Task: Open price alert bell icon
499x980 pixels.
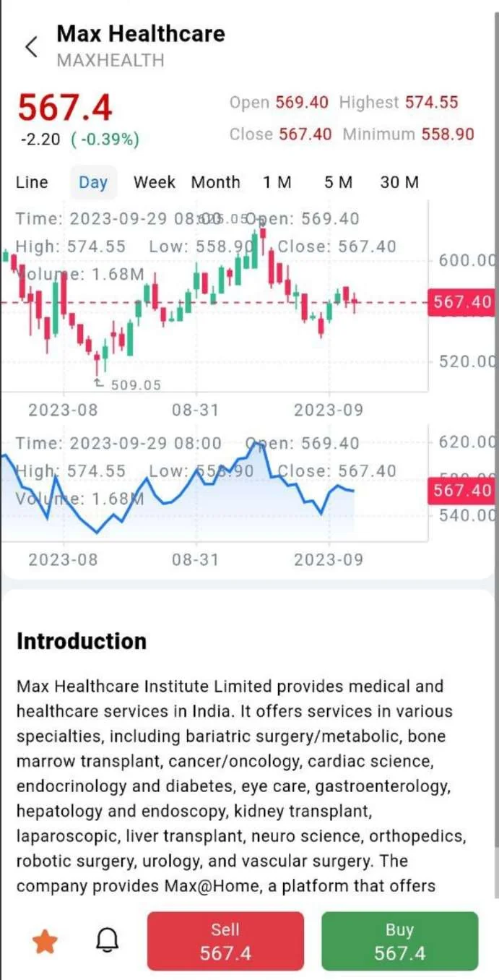Action: point(108,940)
